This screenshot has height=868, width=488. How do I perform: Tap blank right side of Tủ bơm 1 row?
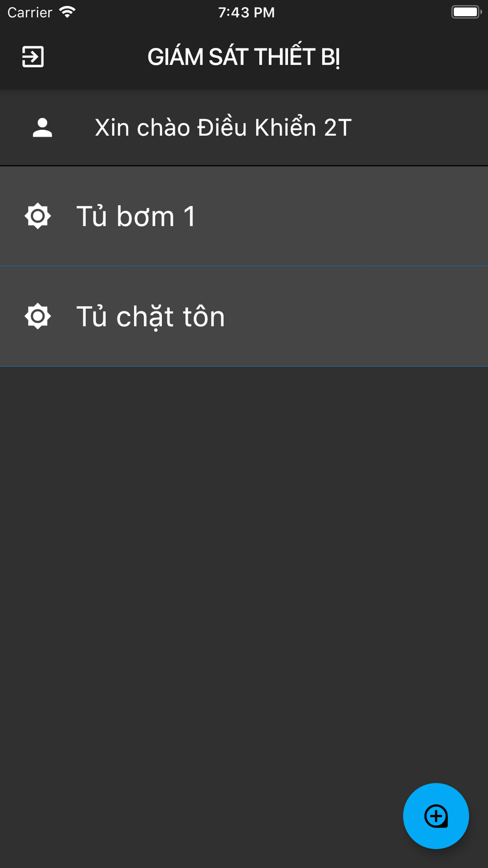pyautogui.click(x=342, y=216)
